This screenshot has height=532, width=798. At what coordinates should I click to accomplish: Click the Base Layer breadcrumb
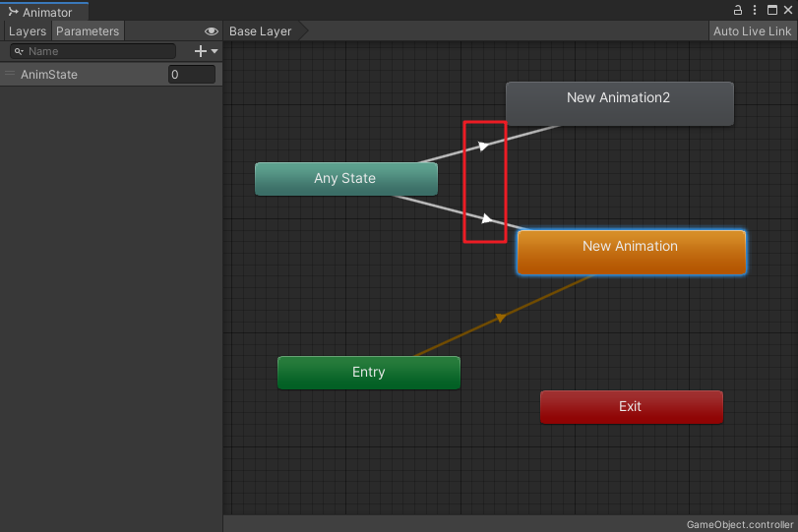coord(261,31)
